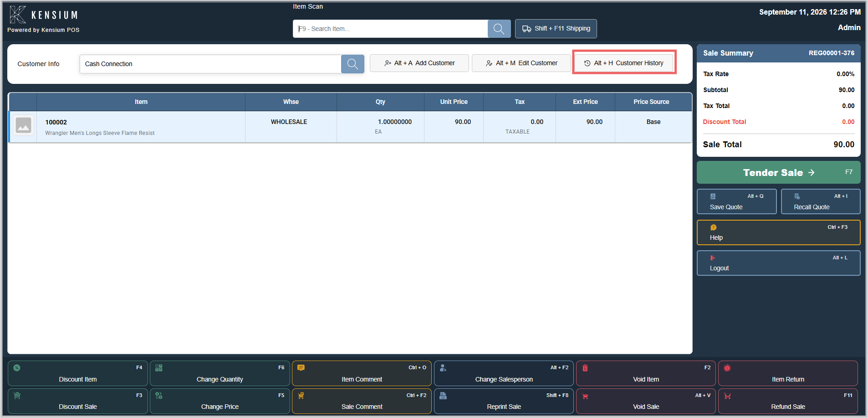Click Logout label
Screen dimensions: 868x418
719,268
